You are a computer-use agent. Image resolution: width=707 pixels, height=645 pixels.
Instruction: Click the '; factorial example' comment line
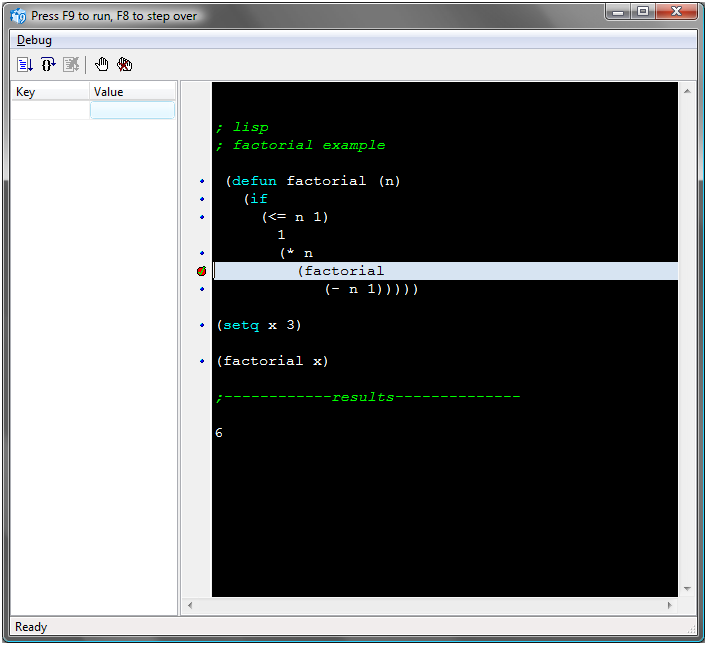tap(300, 145)
